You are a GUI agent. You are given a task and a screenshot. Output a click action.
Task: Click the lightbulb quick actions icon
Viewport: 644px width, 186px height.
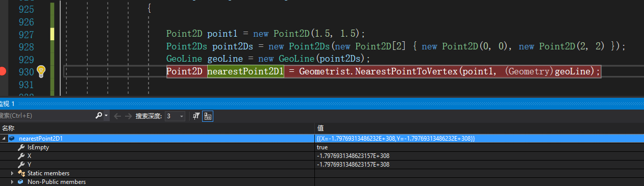41,71
